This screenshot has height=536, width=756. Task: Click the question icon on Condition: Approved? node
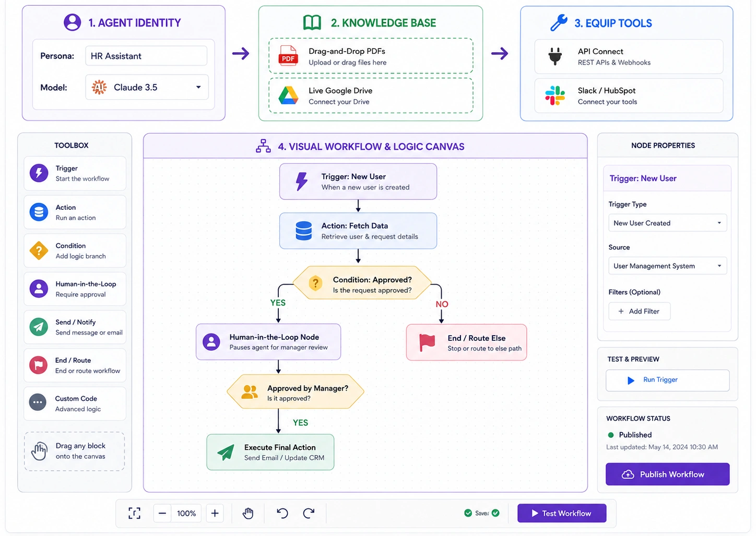click(315, 283)
